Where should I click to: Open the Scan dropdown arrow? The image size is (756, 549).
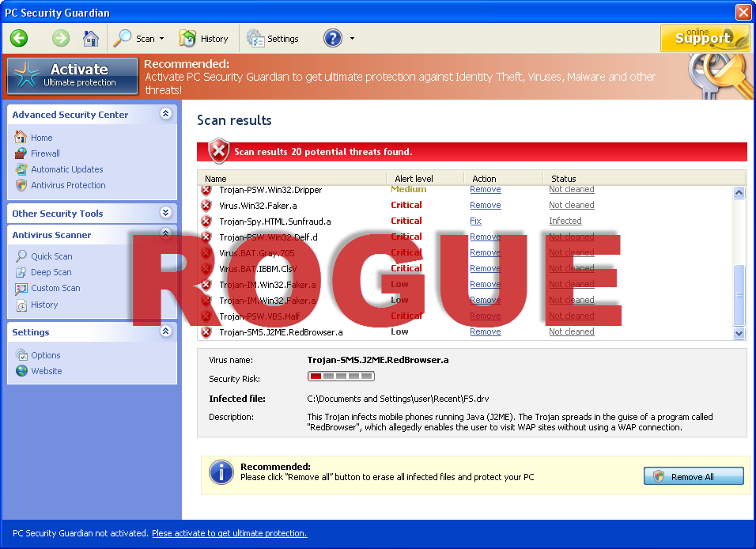[x=161, y=39]
